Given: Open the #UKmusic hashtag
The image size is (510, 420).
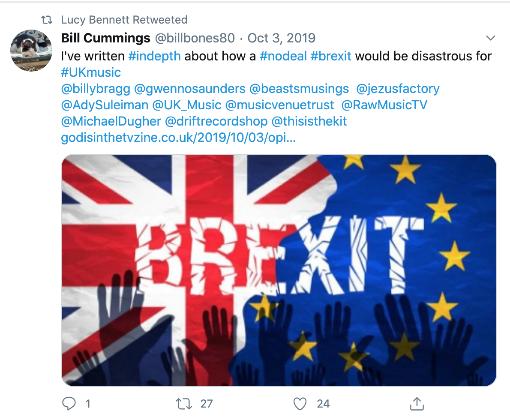Looking at the screenshot, I should 91,72.
